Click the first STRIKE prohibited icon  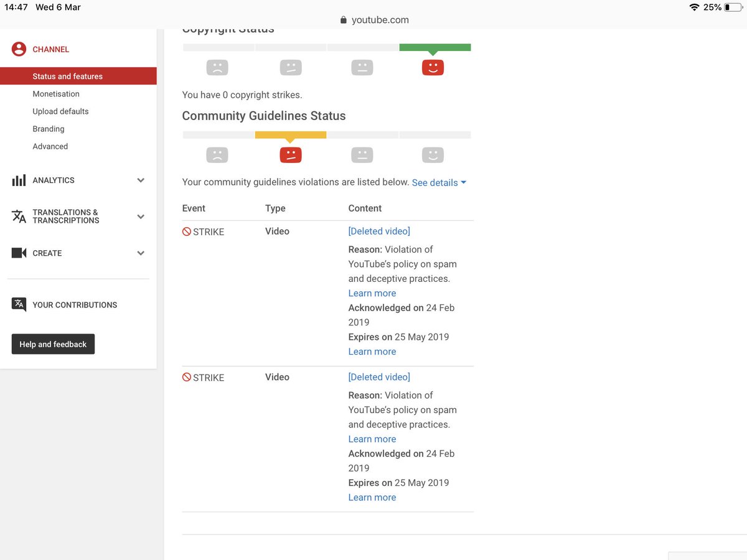pos(187,231)
